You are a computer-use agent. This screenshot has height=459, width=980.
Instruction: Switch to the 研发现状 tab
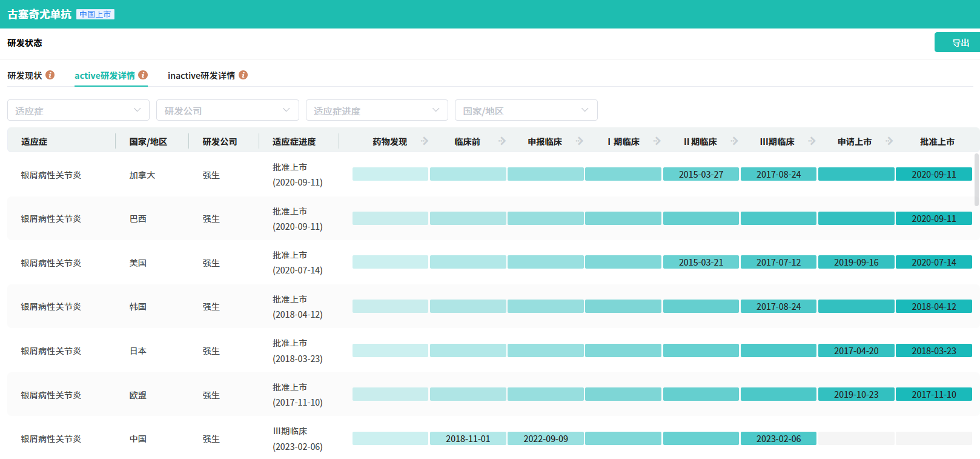(x=25, y=76)
